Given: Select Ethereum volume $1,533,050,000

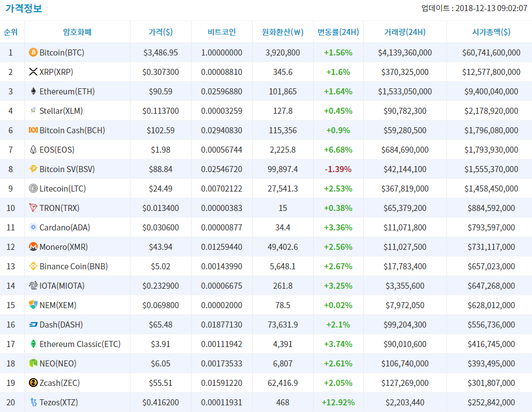Looking at the screenshot, I should (405, 91).
